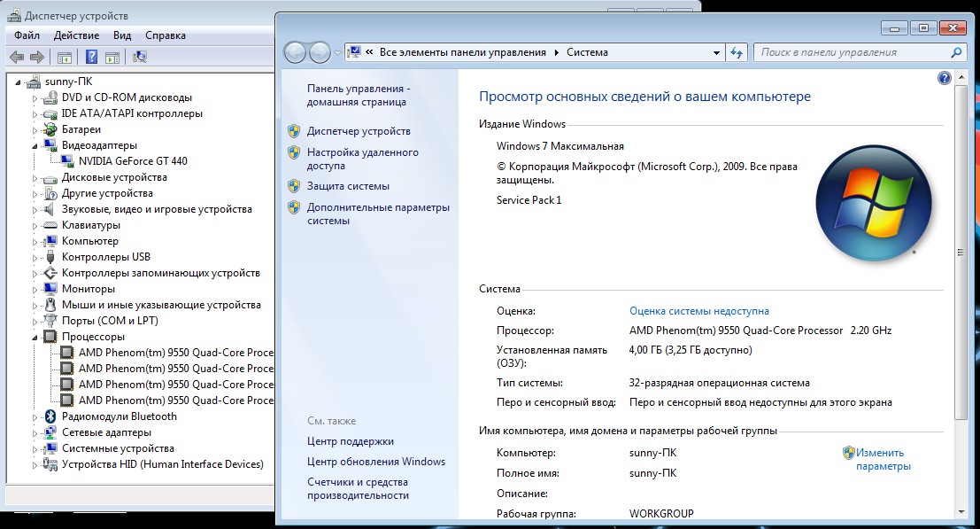Open Дополнительные параметры системы link
Image resolution: width=980 pixels, height=529 pixels.
click(378, 214)
